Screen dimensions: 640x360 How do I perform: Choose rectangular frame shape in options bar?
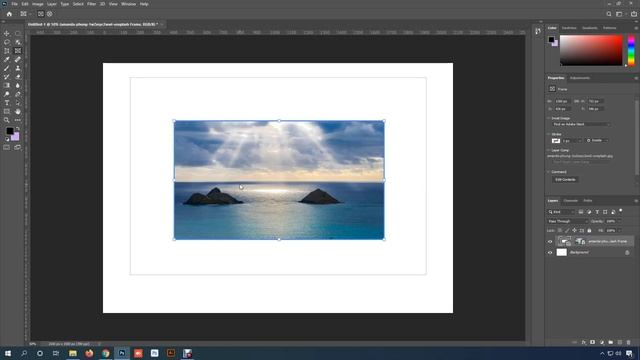40,14
